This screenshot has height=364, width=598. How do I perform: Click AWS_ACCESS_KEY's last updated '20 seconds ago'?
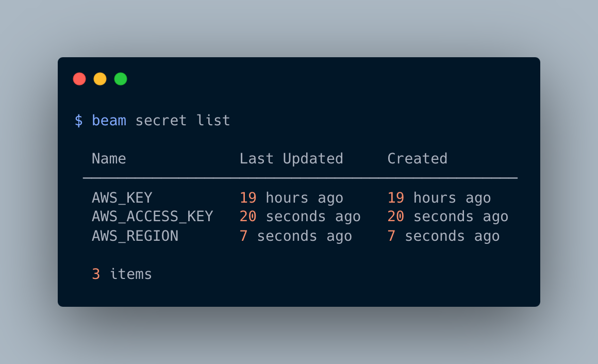click(x=300, y=217)
